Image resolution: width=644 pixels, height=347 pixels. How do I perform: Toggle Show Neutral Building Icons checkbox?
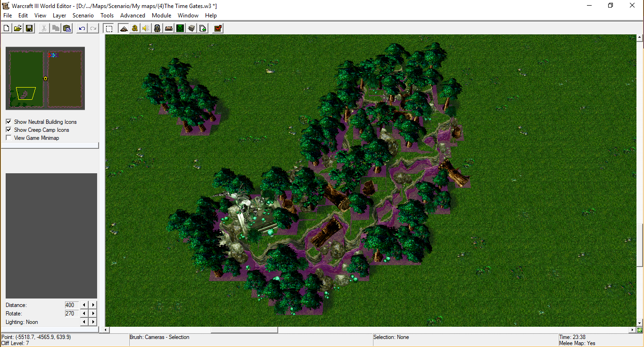click(8, 121)
